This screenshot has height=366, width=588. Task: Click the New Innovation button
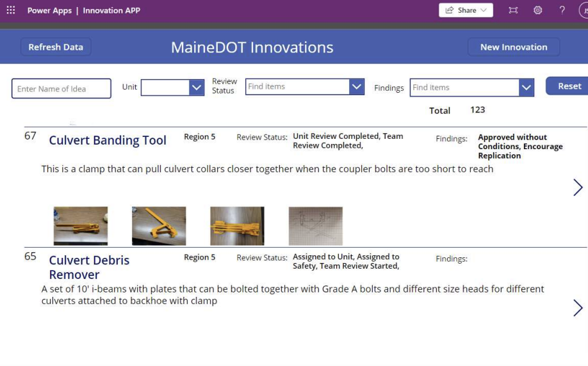(514, 47)
